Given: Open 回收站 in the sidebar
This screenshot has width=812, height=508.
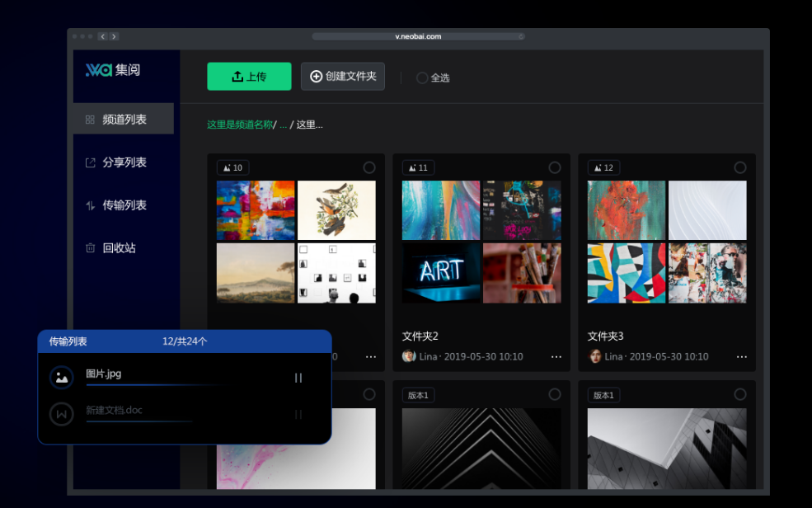Looking at the screenshot, I should pyautogui.click(x=119, y=247).
